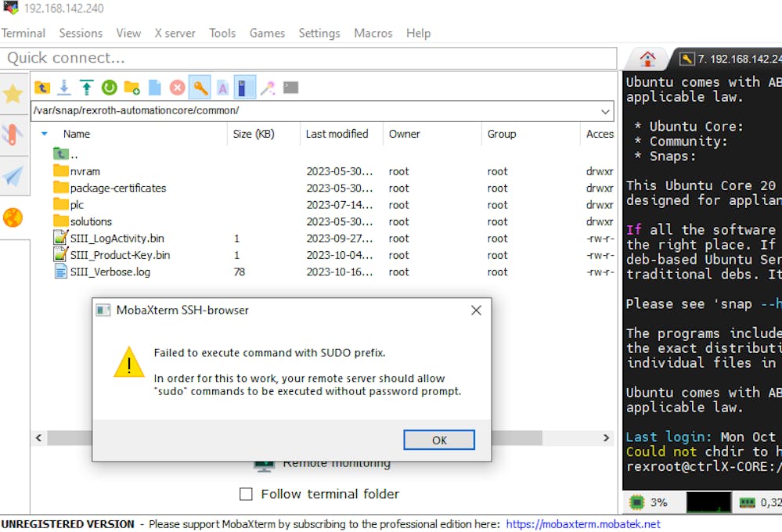Click the green refresh folder icon
Screen dimensions: 782x532
point(110,88)
